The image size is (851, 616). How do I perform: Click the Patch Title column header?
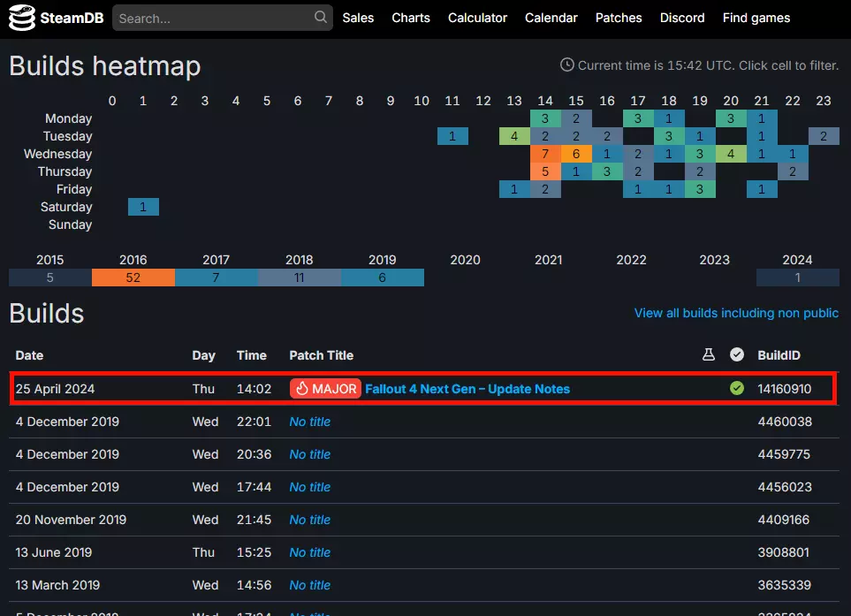click(x=322, y=355)
